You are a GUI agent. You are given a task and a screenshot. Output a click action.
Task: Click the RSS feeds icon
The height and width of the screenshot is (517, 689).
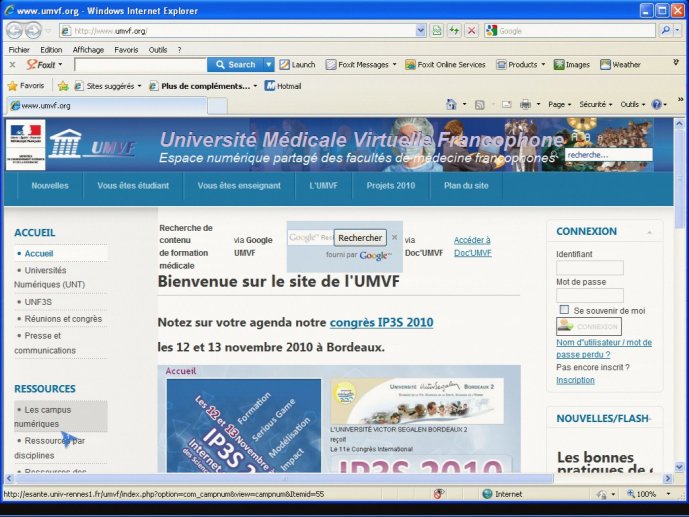tap(480, 105)
